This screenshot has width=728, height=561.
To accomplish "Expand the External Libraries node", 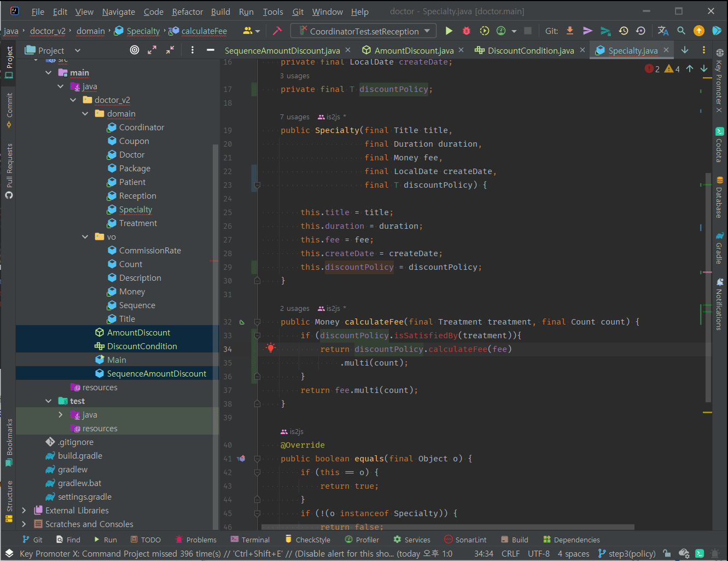I will 24,511.
